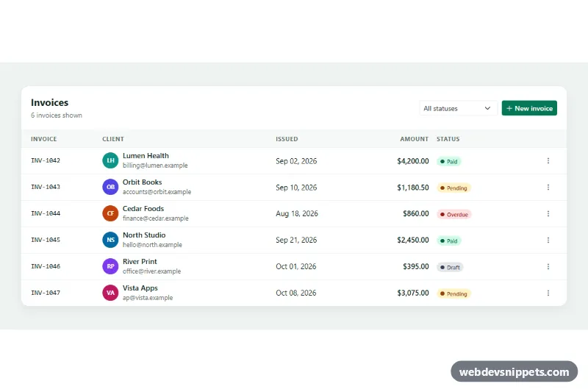
Task: Click the '6 invoices shown' count text
Action: pos(57,115)
